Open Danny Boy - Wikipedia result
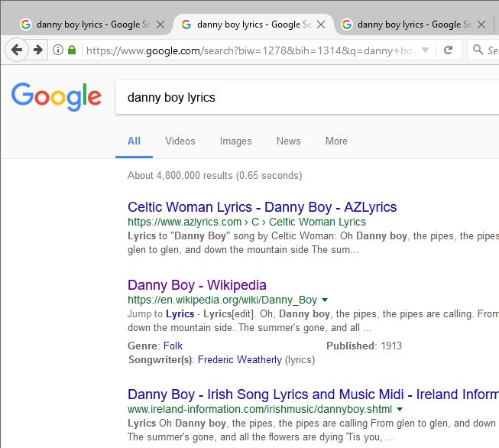This screenshot has height=448, width=499. (x=197, y=285)
